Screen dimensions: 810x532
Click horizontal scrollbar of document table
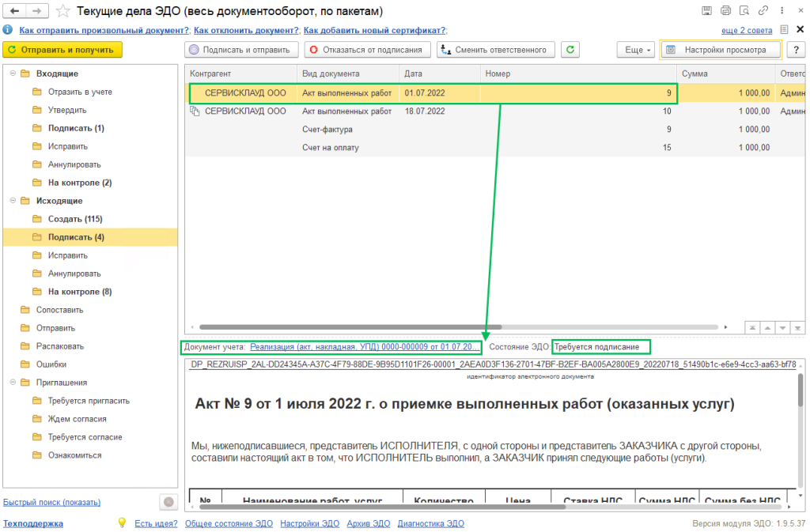[459, 326]
